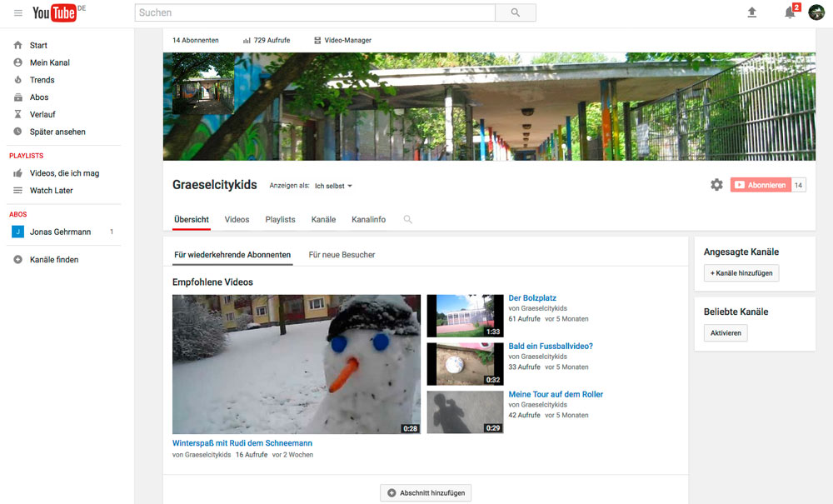Click the Roller shadow thumbnail

466,412
